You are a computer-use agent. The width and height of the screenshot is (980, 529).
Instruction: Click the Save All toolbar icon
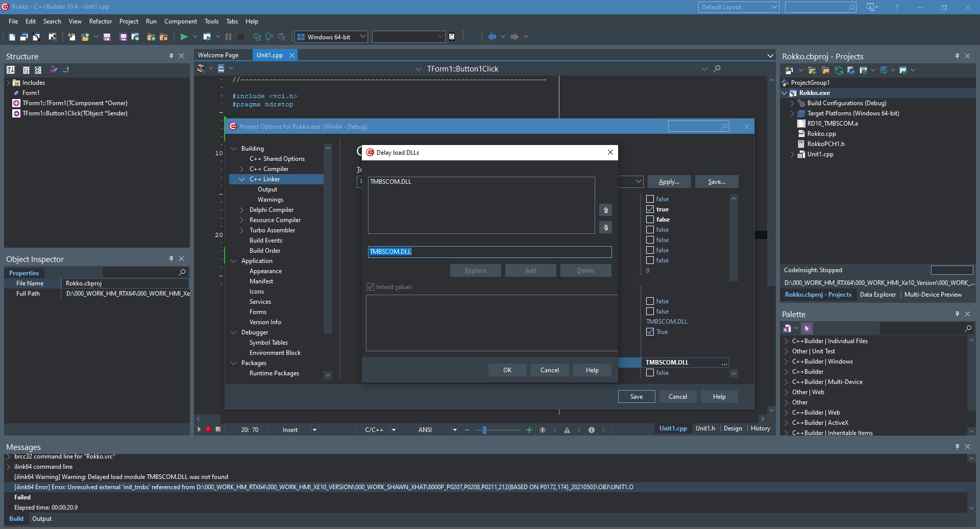tap(123, 37)
